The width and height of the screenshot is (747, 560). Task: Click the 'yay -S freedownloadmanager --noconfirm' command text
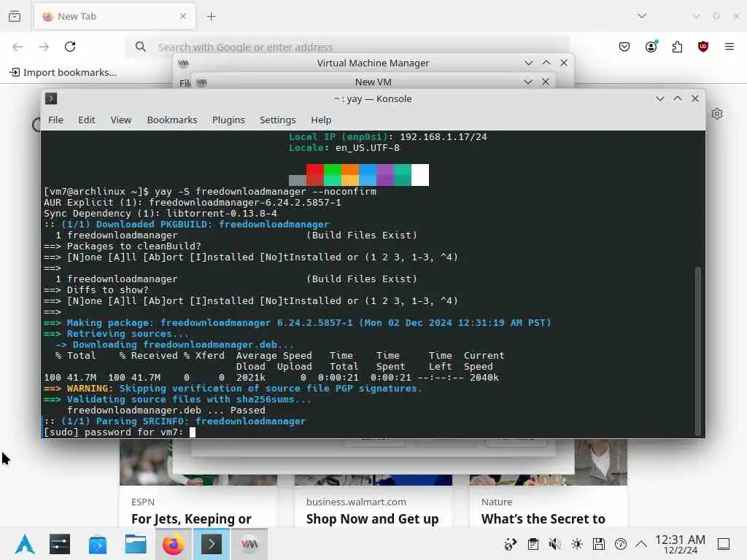(x=266, y=192)
